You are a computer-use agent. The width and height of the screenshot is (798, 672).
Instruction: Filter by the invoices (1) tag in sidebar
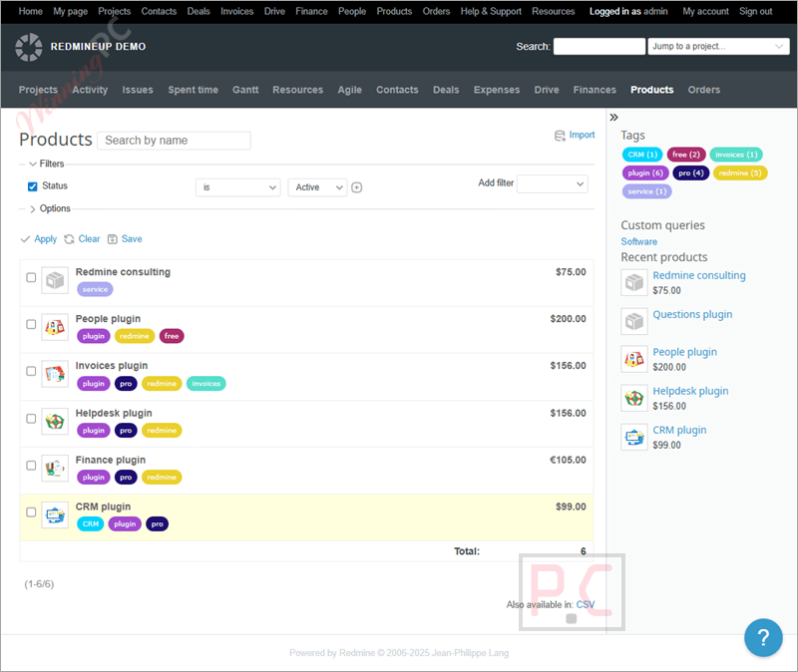736,155
